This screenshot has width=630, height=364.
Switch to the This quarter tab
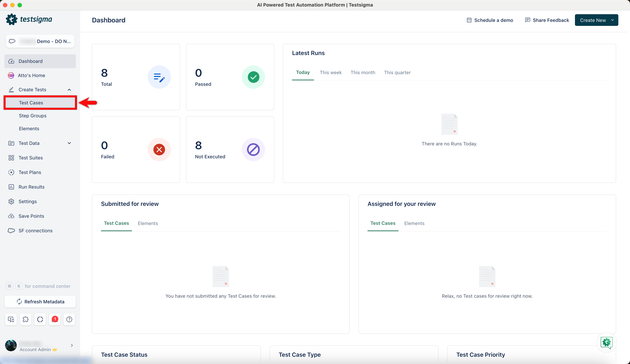397,73
